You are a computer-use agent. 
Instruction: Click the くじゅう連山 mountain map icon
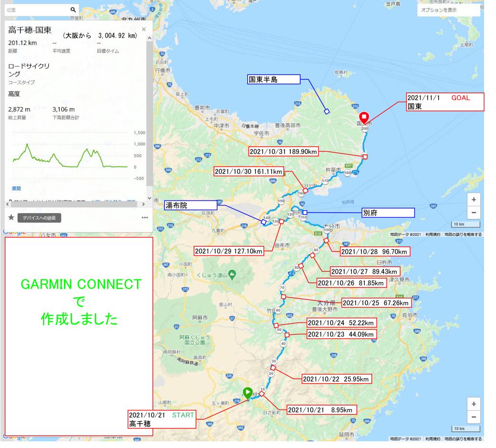(x=232, y=274)
